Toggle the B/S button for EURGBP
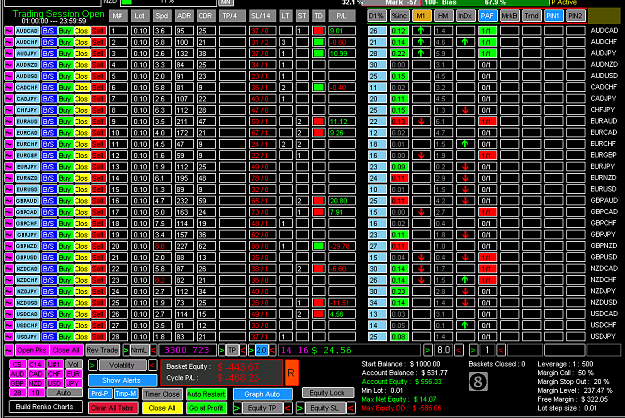This screenshot has width=625, height=418. 49,155
